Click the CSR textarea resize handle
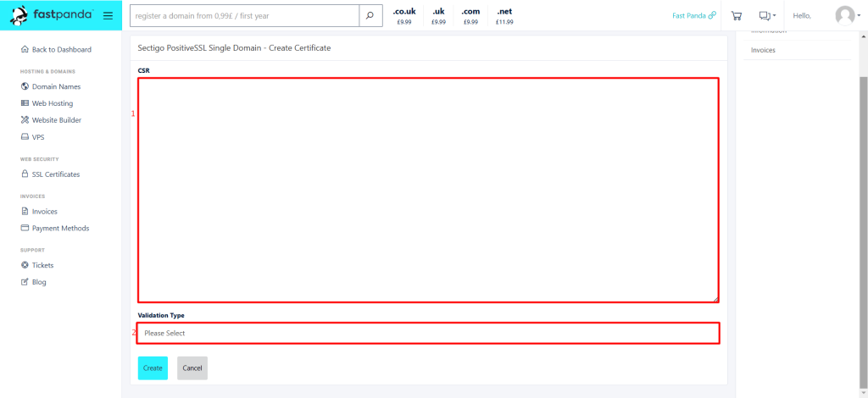This screenshot has height=398, width=868. tap(715, 298)
